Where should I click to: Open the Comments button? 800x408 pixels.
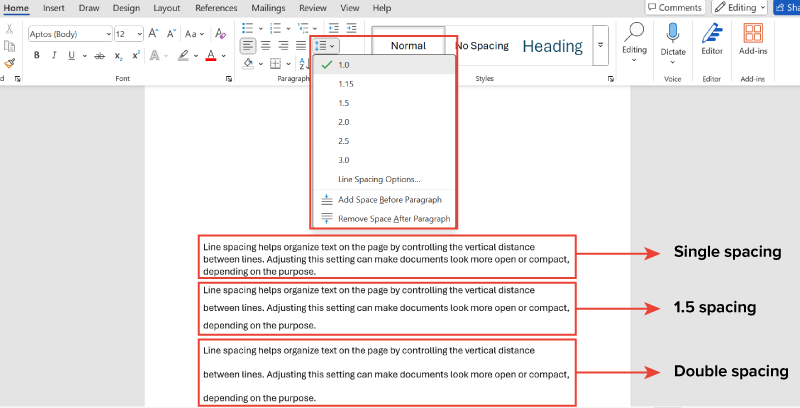[x=675, y=7]
